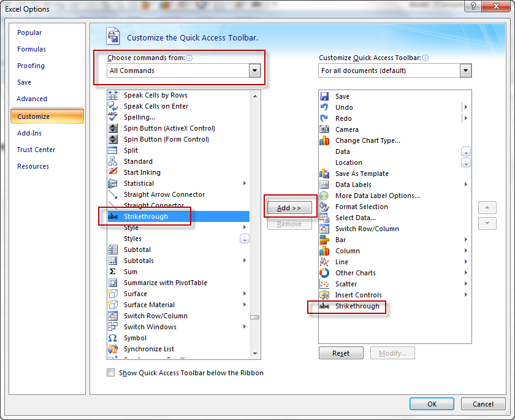This screenshot has height=420, width=515.
Task: Click the help question mark button
Action: (x=473, y=6)
